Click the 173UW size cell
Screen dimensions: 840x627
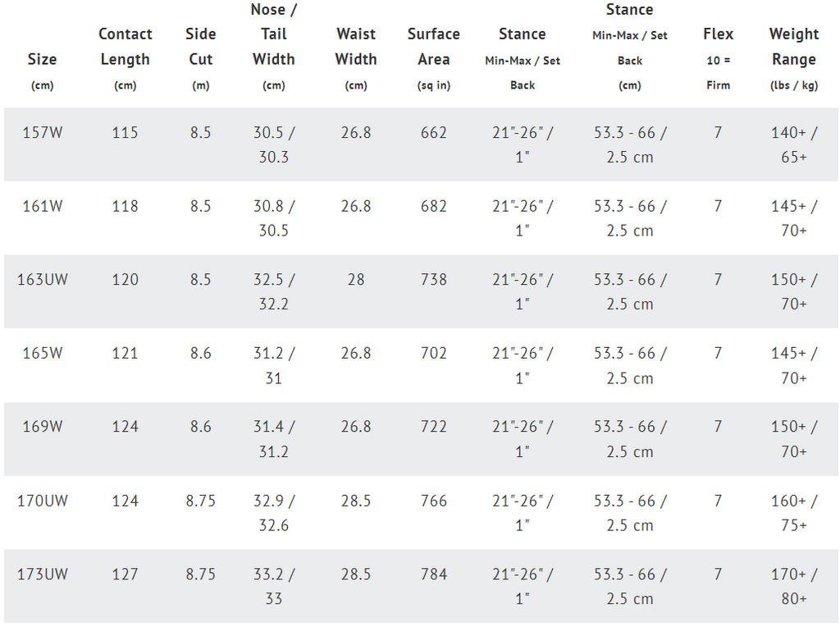(x=43, y=574)
